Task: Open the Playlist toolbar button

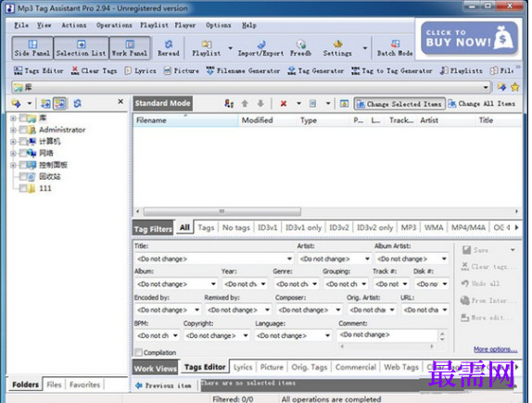Action: click(207, 48)
